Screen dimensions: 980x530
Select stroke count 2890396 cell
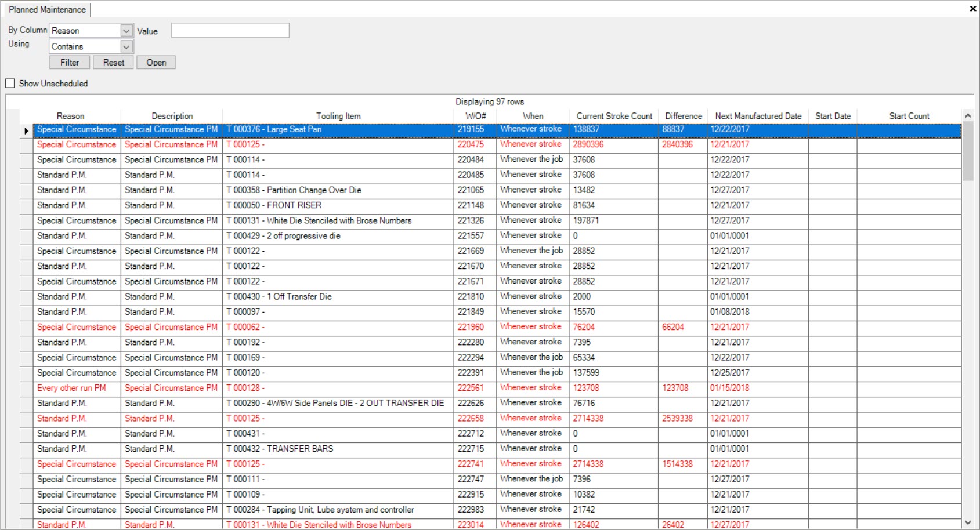click(614, 145)
